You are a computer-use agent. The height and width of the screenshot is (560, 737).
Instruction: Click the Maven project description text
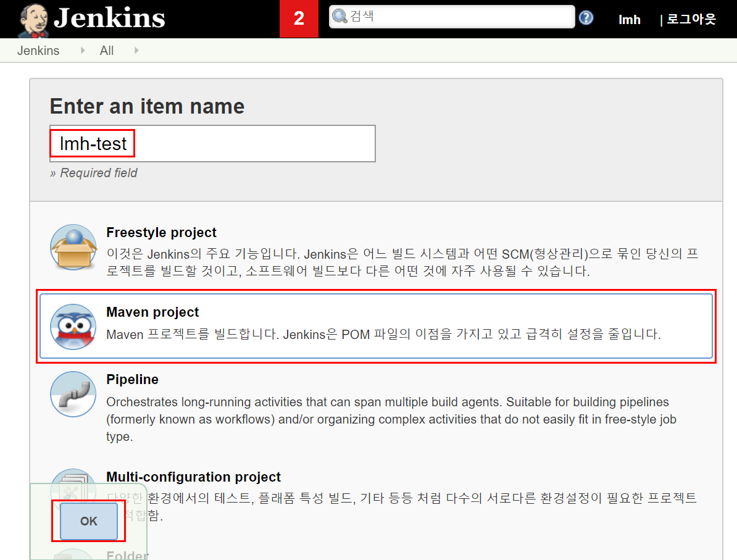pos(383,334)
